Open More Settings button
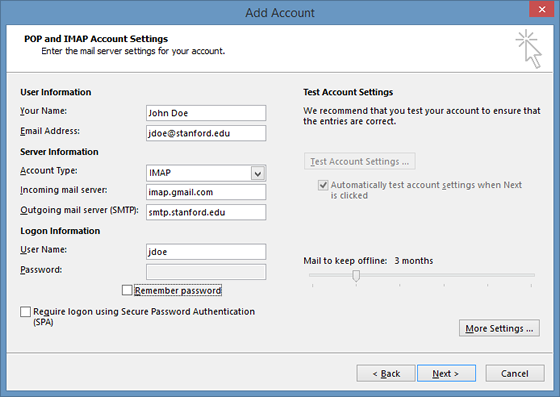The height and width of the screenshot is (397, 560). pyautogui.click(x=499, y=328)
